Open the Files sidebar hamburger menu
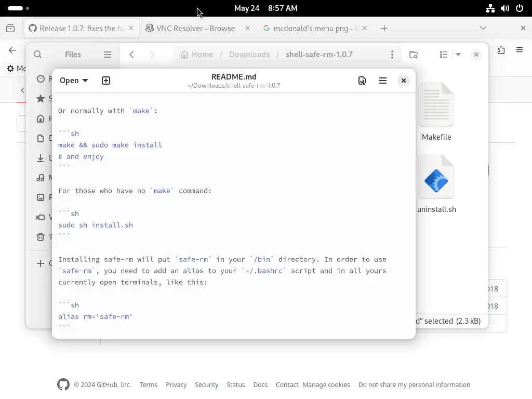Viewport: 532px width, 399px height. tap(108, 54)
